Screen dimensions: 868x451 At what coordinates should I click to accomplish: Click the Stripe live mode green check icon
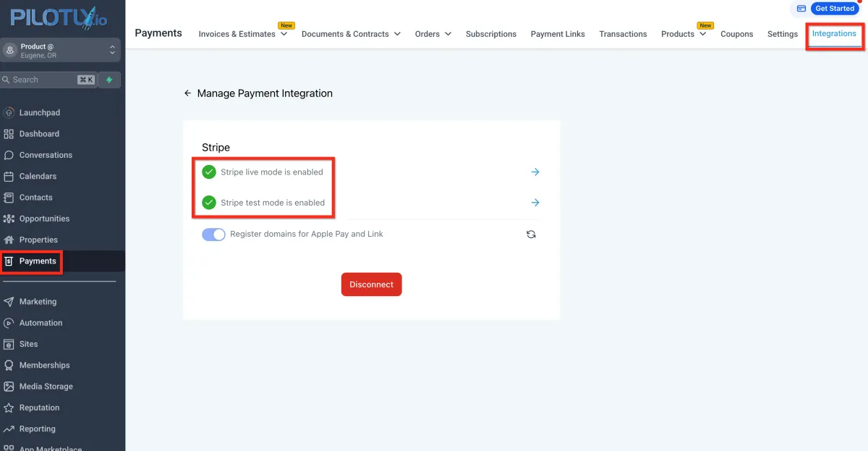point(209,172)
